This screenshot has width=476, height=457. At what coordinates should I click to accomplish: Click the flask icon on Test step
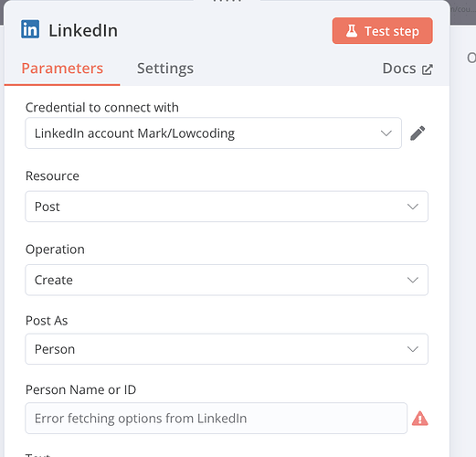click(352, 31)
